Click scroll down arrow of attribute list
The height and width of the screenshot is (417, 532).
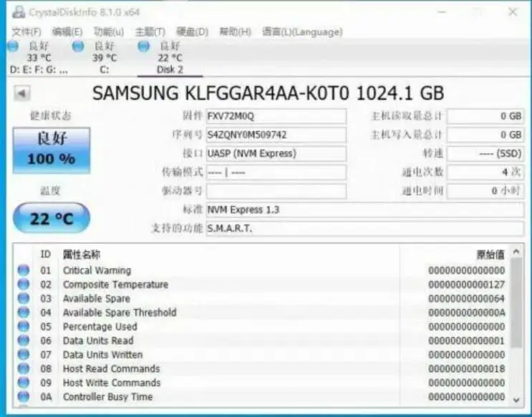click(x=516, y=400)
